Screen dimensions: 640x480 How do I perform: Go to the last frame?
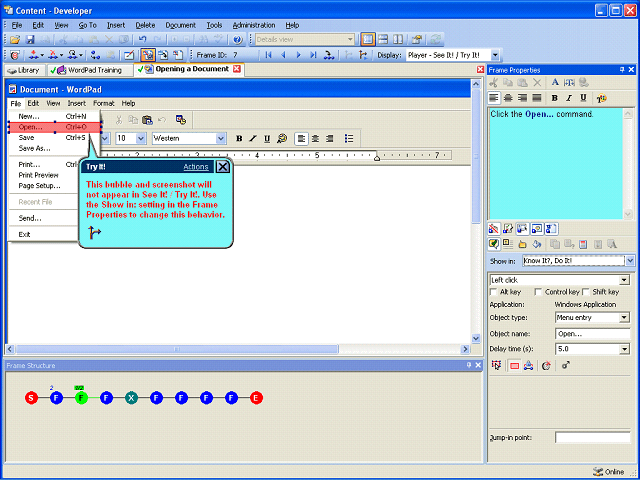313,55
